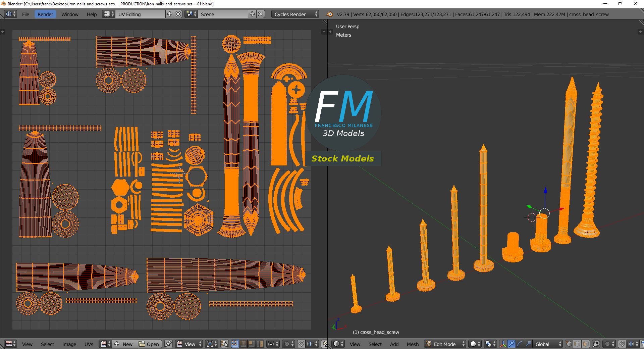
Task: Open the UV editor View menu
Action: point(27,344)
